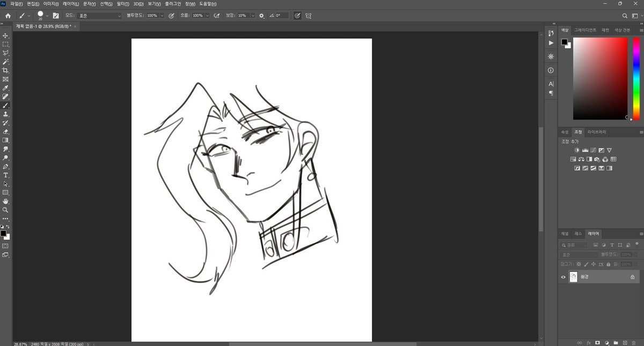Click the foreground color swatch in Color panel

[565, 42]
